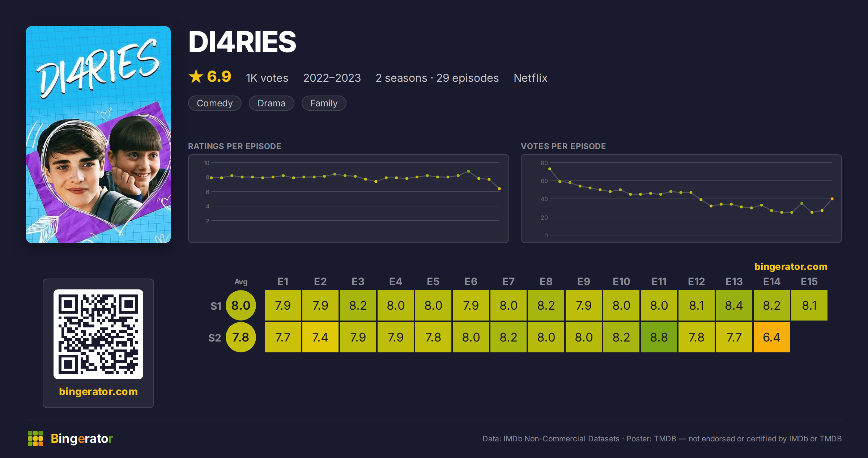
Task: Click first point in votes chart
Action: 550,169
